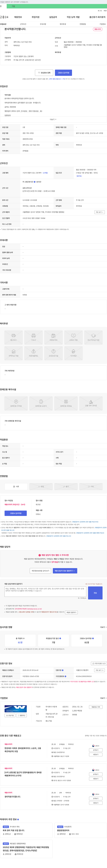Click info icon beside 주 소정근로시간
Image resolution: width=107 pixels, height=868 pixels.
[x=35, y=182]
